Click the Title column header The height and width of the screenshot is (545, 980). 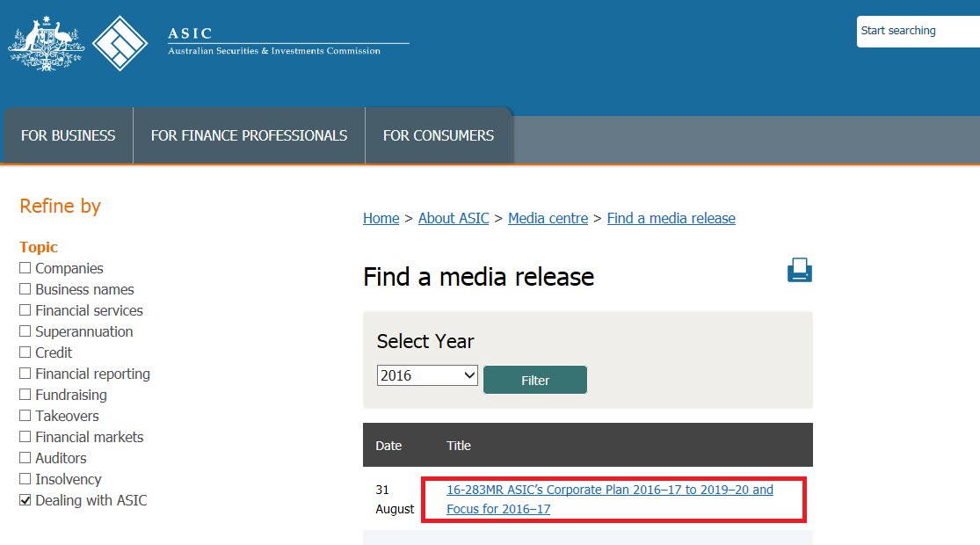click(x=459, y=446)
